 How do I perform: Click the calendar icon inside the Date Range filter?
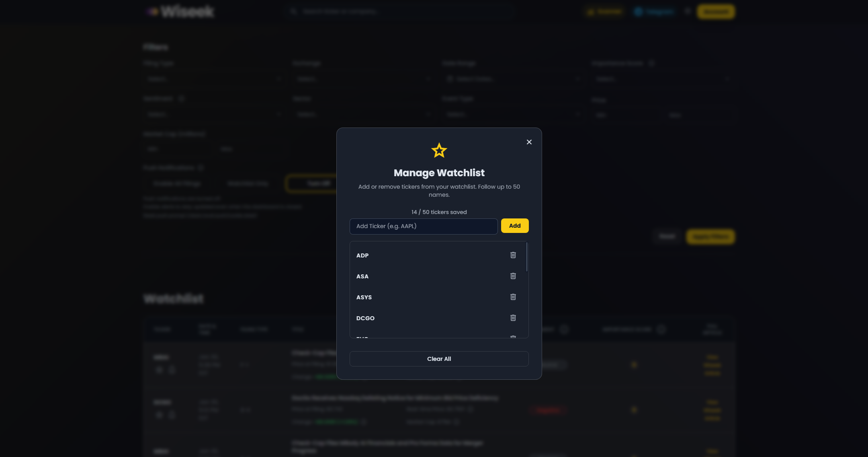pos(450,79)
